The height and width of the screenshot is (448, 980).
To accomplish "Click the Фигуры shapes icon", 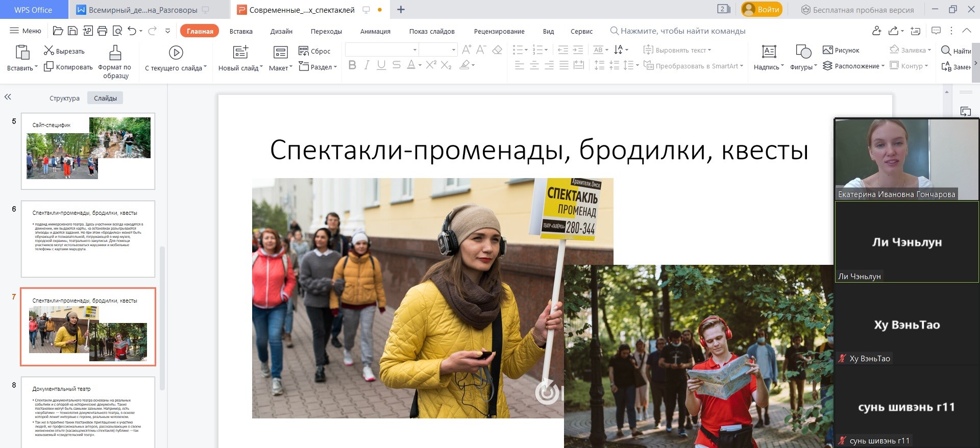I will coord(803,52).
